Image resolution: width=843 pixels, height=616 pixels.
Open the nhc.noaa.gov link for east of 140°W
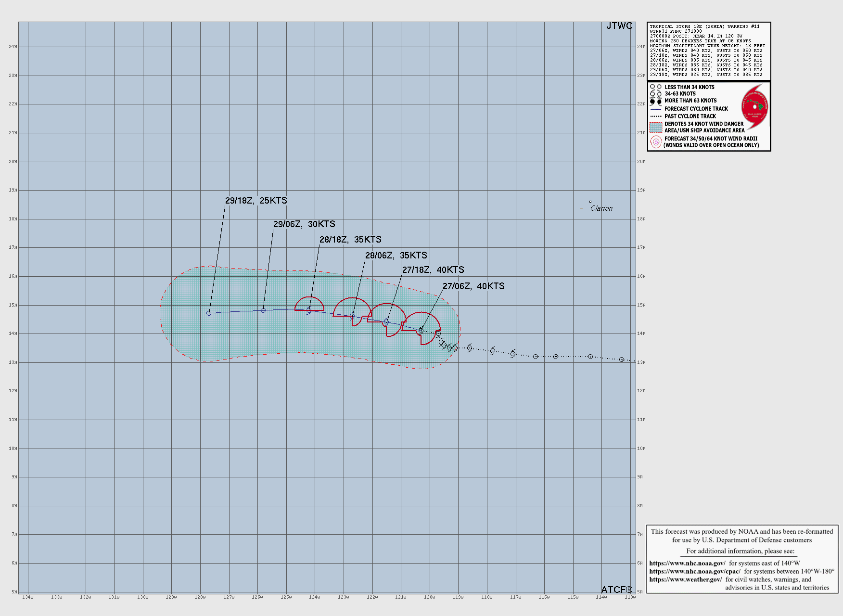click(687, 563)
